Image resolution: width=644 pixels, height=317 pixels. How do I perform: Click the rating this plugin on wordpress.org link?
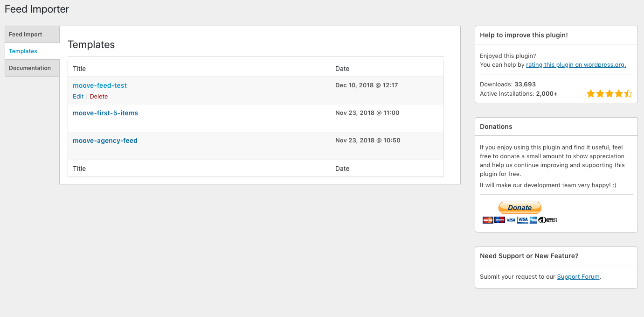point(576,65)
